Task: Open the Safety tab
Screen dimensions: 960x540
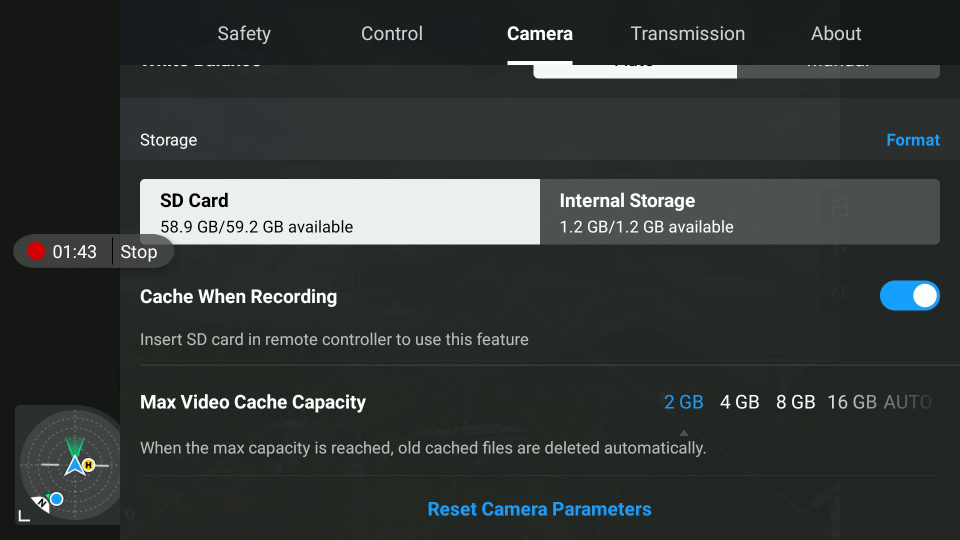Action: pos(244,34)
